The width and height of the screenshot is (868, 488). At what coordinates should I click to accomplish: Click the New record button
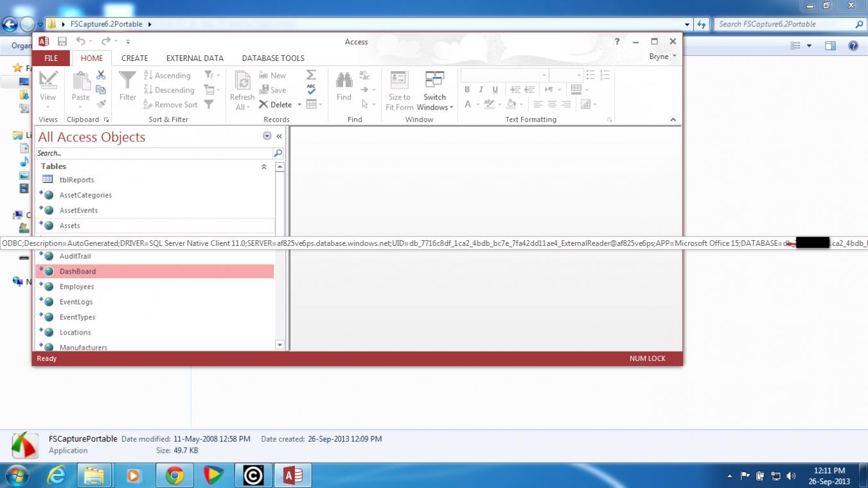272,75
